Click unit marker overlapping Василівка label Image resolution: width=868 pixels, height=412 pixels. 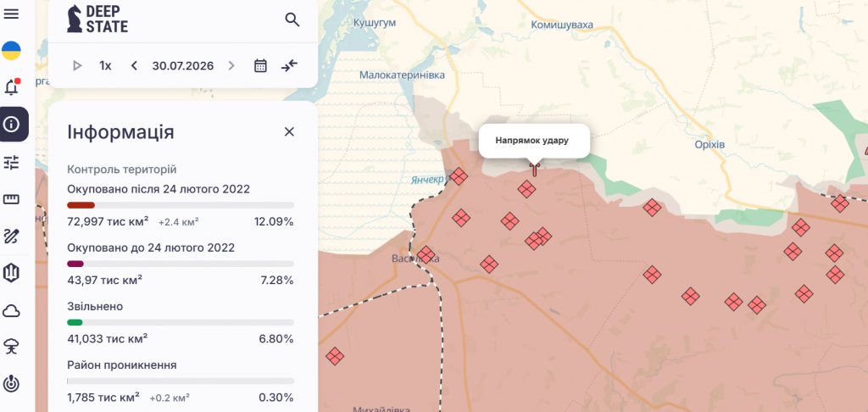(x=426, y=254)
